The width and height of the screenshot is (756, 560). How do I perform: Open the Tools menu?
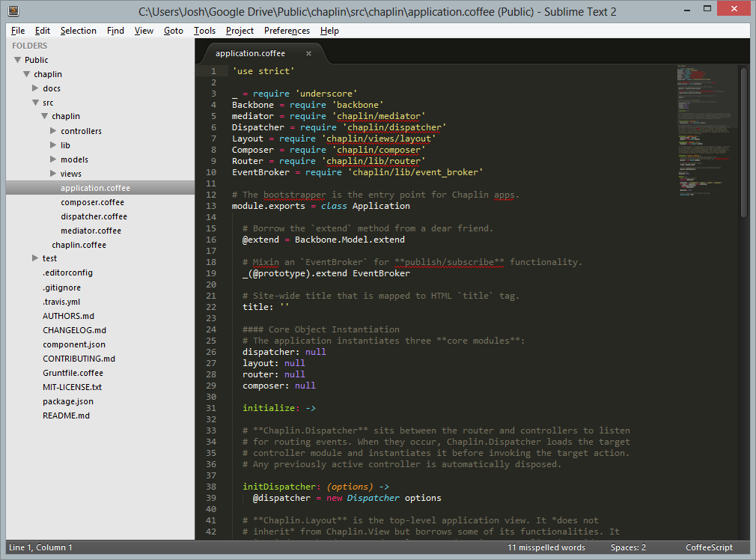204,31
